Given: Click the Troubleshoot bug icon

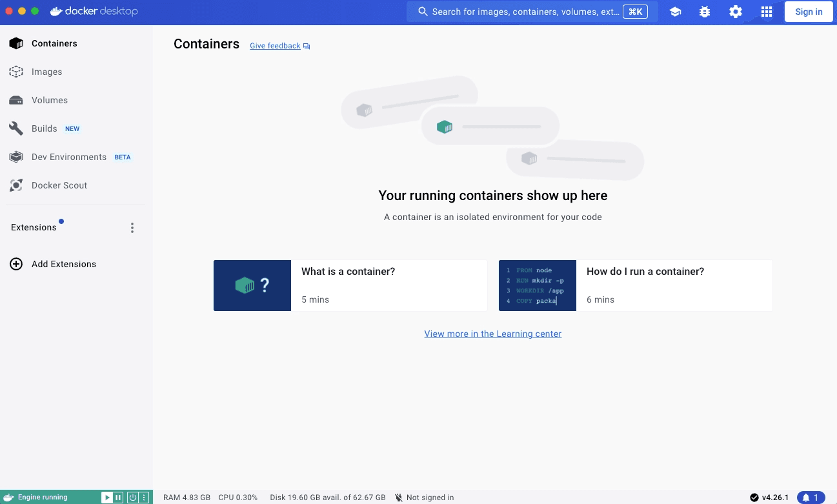Looking at the screenshot, I should (x=705, y=12).
